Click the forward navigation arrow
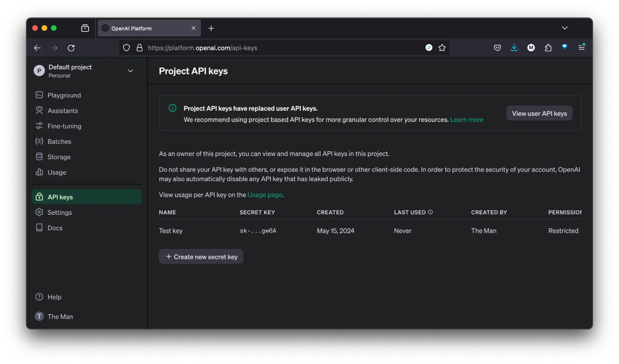This screenshot has height=364, width=619. pos(54,48)
